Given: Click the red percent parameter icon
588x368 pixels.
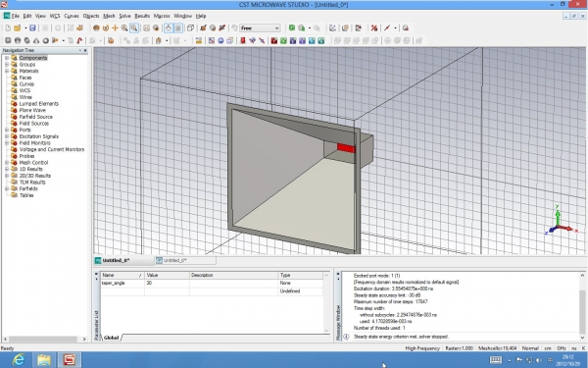Looking at the screenshot, I should click(374, 28).
